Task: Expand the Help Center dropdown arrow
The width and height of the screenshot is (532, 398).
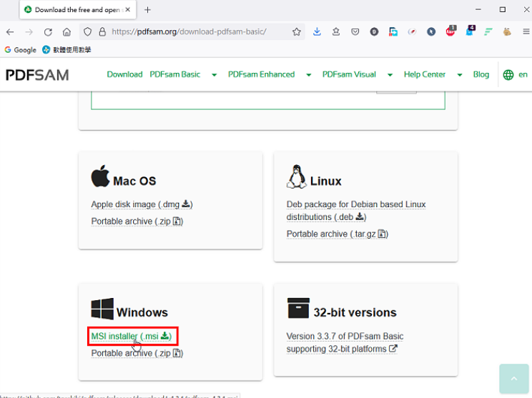Action: coord(460,75)
